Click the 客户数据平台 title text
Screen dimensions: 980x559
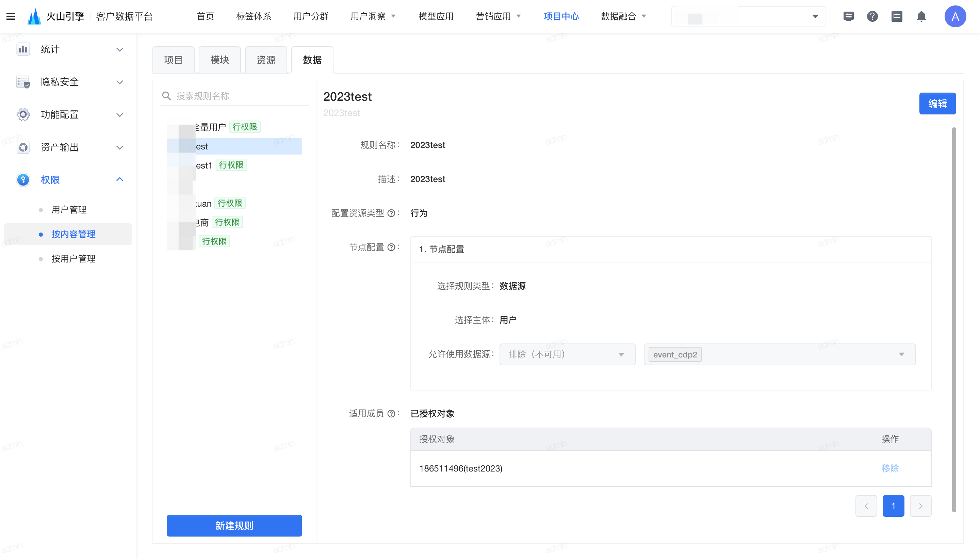pyautogui.click(x=124, y=16)
